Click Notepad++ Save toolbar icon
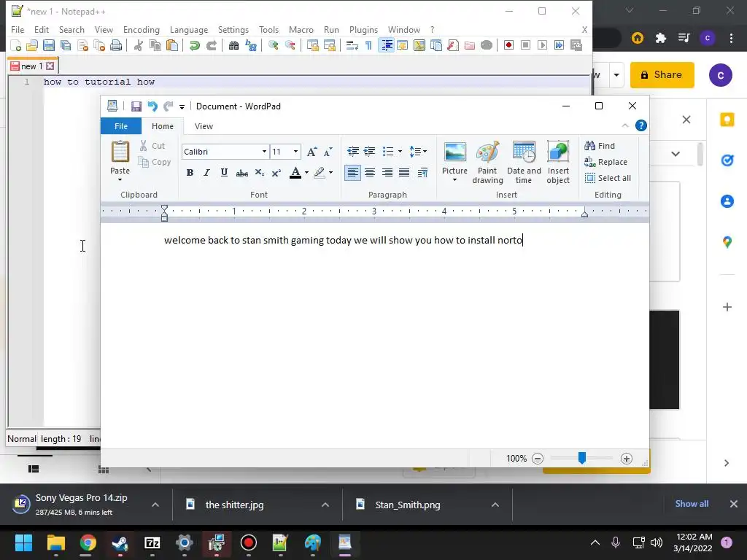 pos(49,45)
